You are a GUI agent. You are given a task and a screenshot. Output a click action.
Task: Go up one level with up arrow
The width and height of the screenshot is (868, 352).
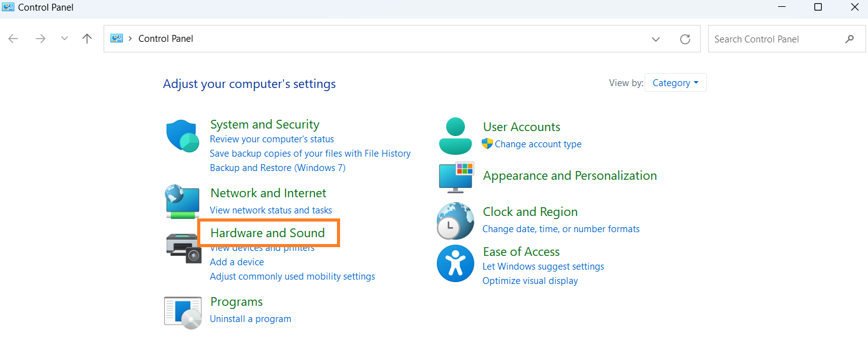87,39
